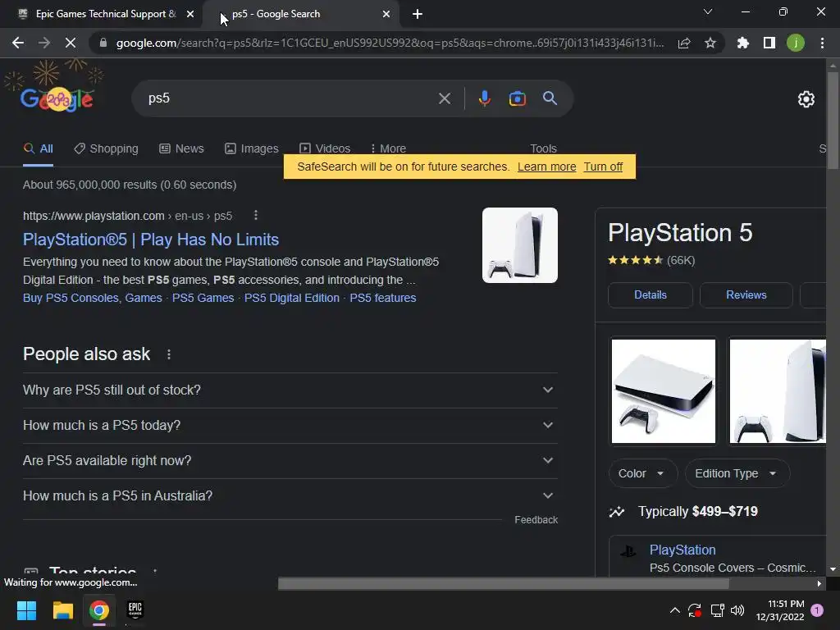Start voice search with microphone icon
The width and height of the screenshot is (840, 630).
click(x=484, y=98)
